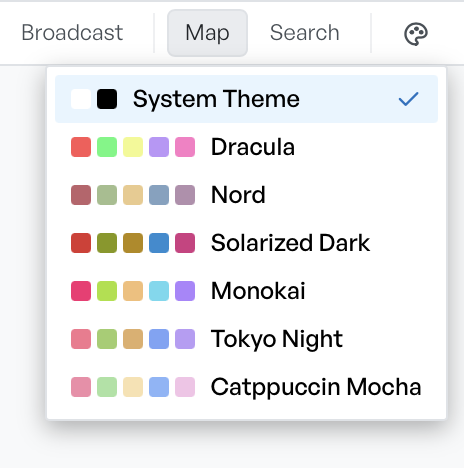Click Monokai's hot pink swatch
464x468 pixels.
pyautogui.click(x=81, y=291)
